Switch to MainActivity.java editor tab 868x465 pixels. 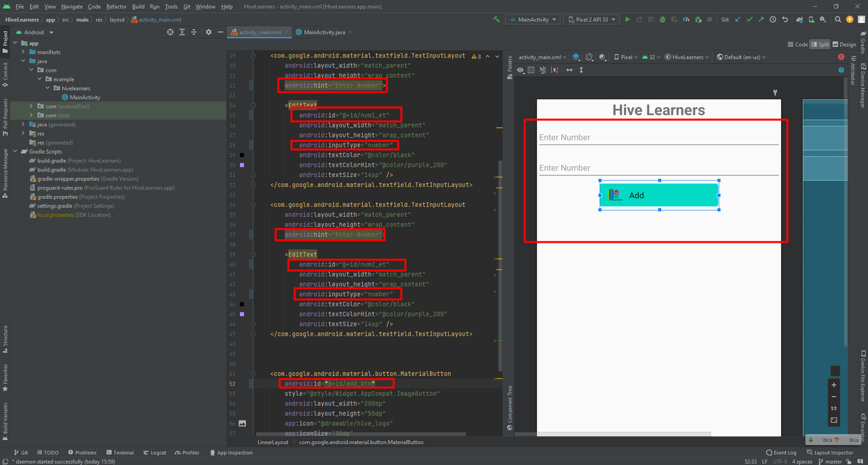coord(323,32)
